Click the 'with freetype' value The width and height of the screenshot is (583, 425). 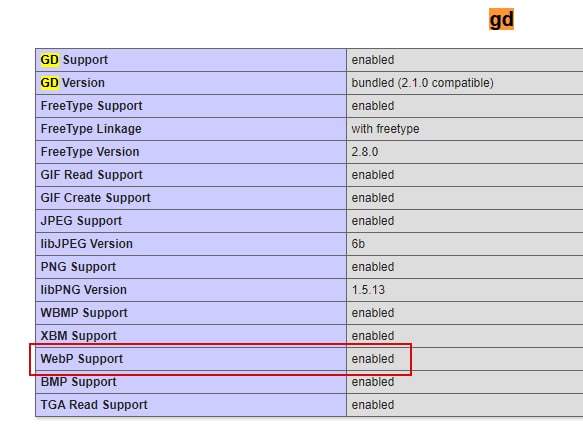[x=386, y=129]
